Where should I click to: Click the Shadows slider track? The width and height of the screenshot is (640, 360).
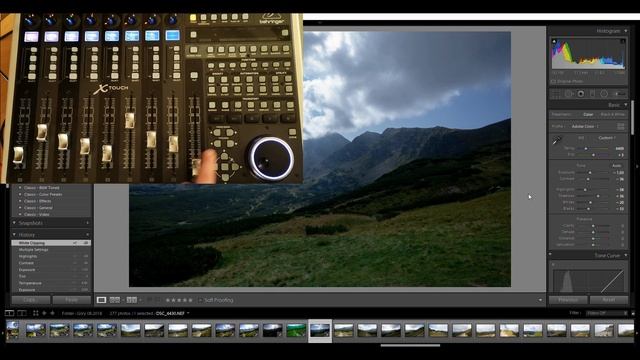pos(593,196)
